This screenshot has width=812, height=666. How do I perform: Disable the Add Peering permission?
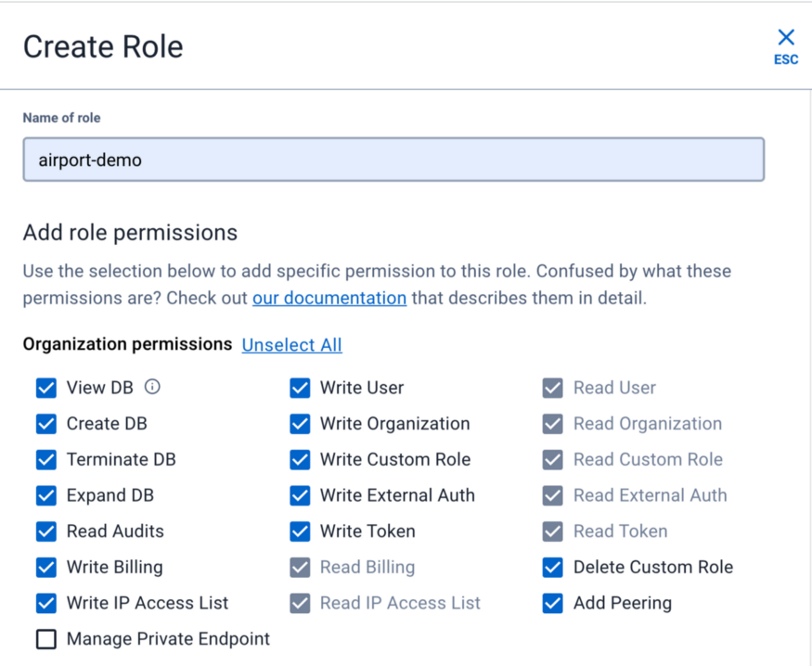(x=553, y=603)
